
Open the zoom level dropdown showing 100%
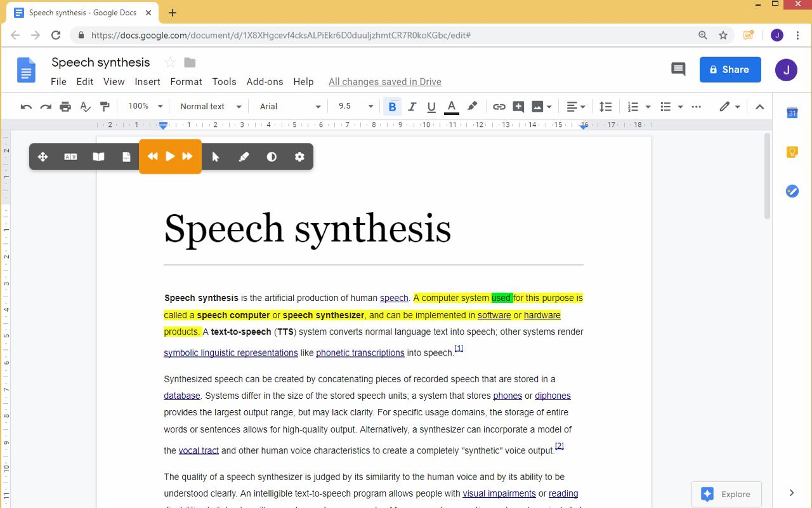click(x=144, y=106)
